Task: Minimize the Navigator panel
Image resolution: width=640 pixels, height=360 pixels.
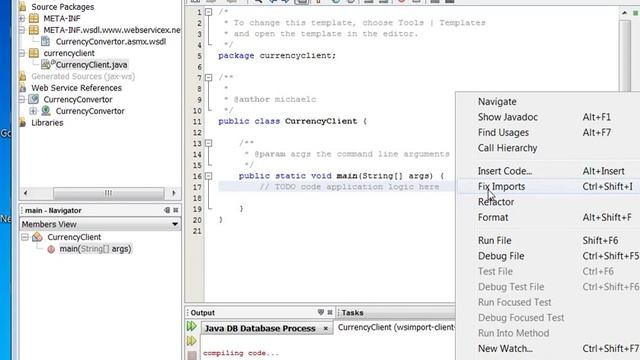Action: (x=167, y=210)
